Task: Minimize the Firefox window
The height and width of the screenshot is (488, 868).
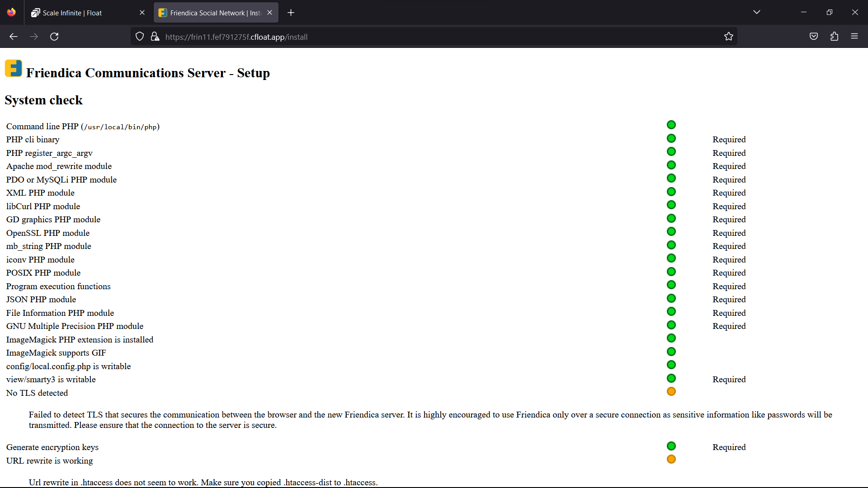Action: point(804,12)
